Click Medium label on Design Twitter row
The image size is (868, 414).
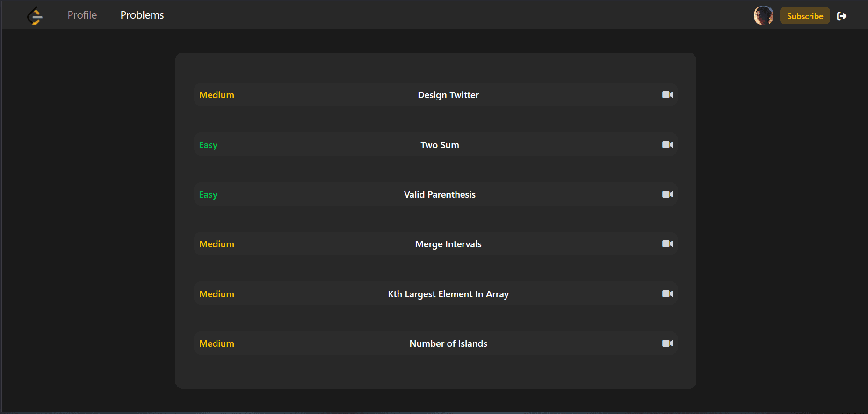(x=217, y=95)
